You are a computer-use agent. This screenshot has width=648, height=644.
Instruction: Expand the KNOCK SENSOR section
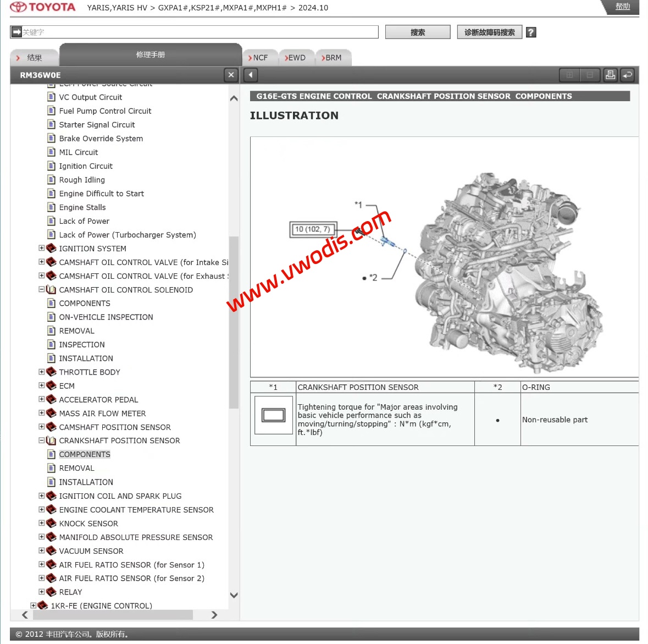[42, 523]
